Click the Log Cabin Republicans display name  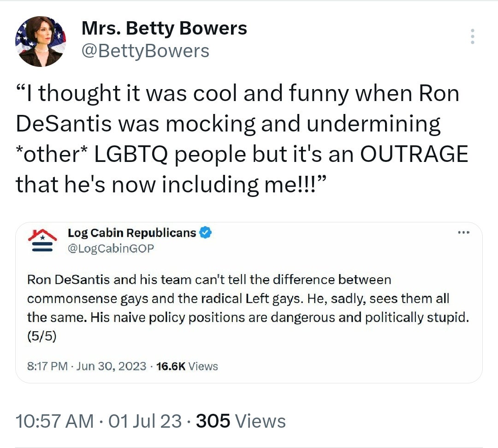(132, 233)
